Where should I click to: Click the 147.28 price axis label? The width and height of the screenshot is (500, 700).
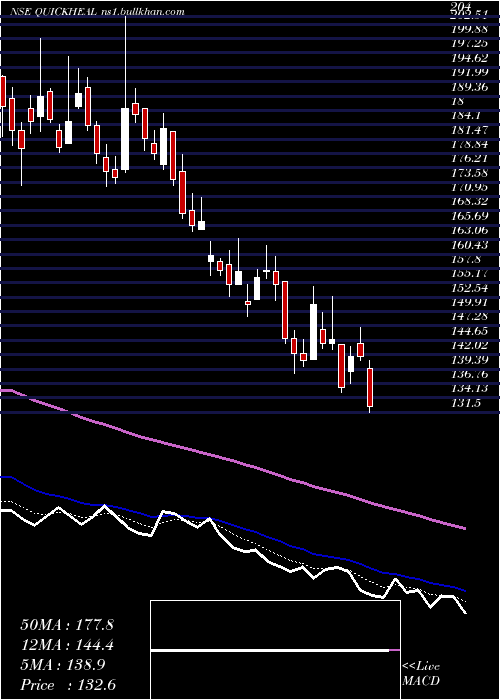(469, 317)
